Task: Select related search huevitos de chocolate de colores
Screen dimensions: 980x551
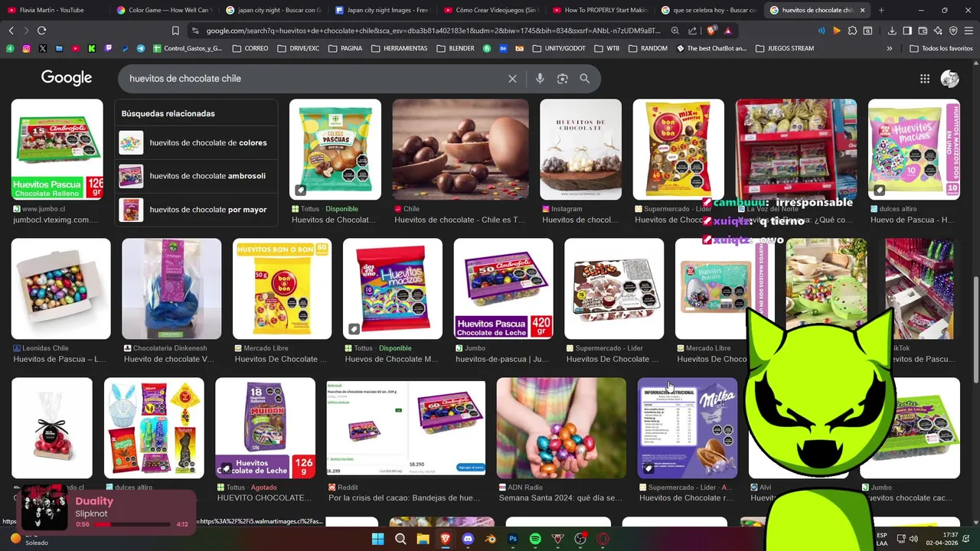Action: click(x=196, y=142)
